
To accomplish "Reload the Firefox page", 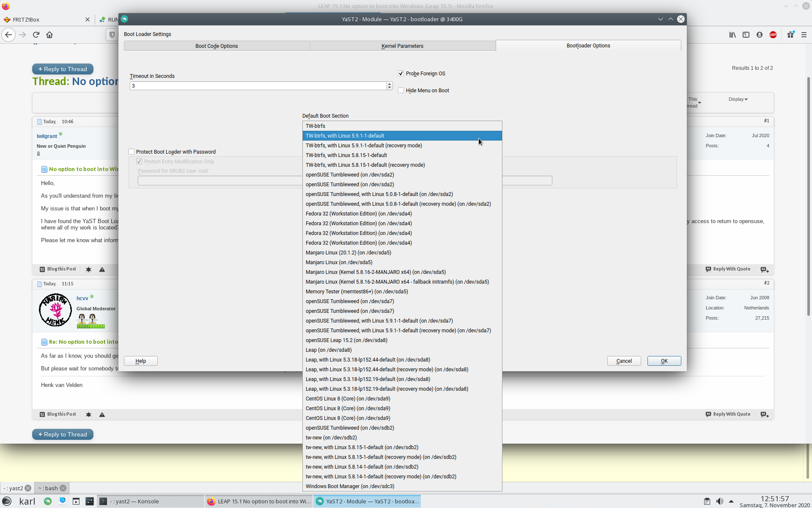I will (36, 35).
